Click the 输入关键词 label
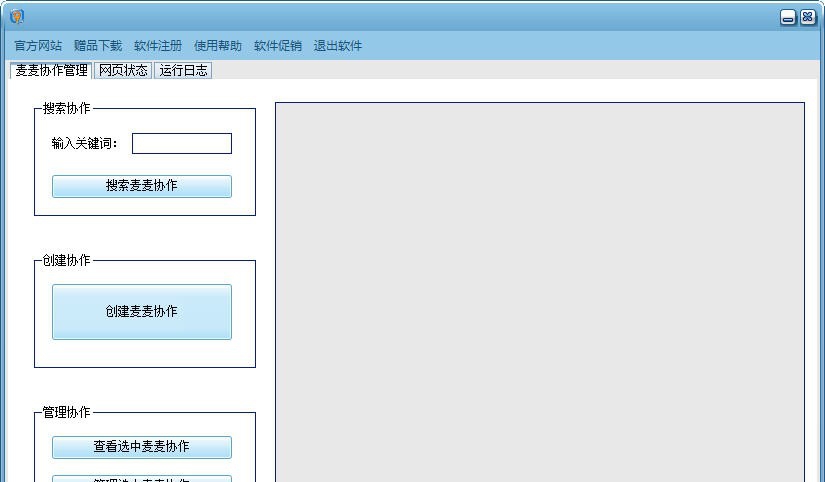The image size is (825, 482). tap(85, 143)
